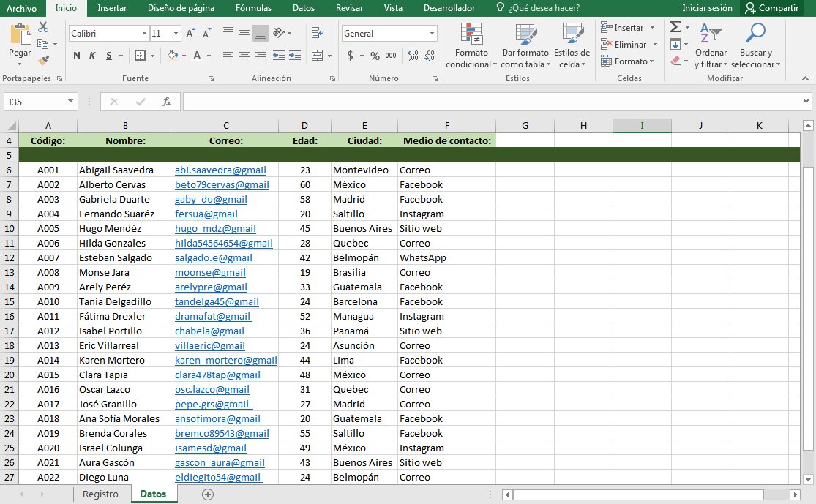This screenshot has height=504, width=816.
Task: Click the AutoSum sigma icon
Action: tap(675, 26)
